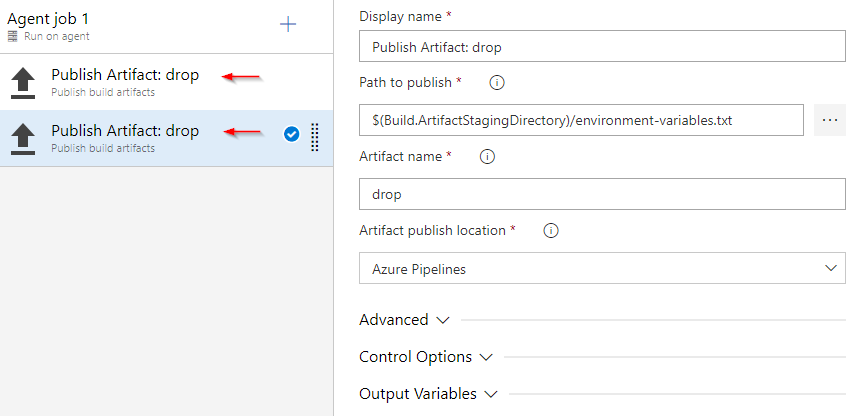Click the Path to publish text field
The height and width of the screenshot is (416, 862).
pyautogui.click(x=581, y=120)
